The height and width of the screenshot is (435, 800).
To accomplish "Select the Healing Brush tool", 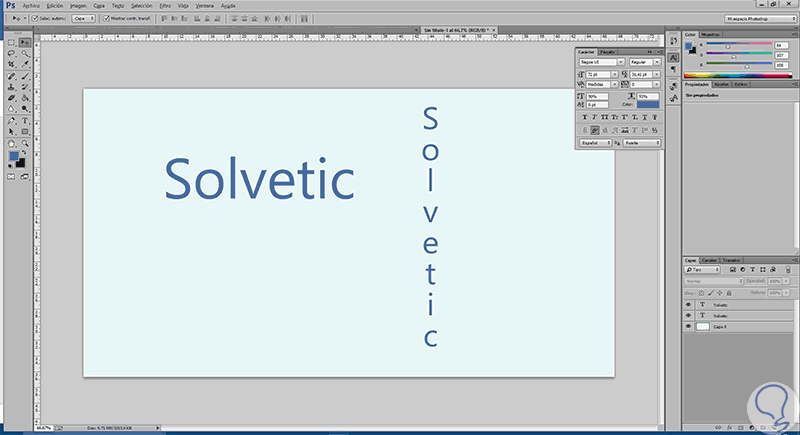I will coord(11,76).
